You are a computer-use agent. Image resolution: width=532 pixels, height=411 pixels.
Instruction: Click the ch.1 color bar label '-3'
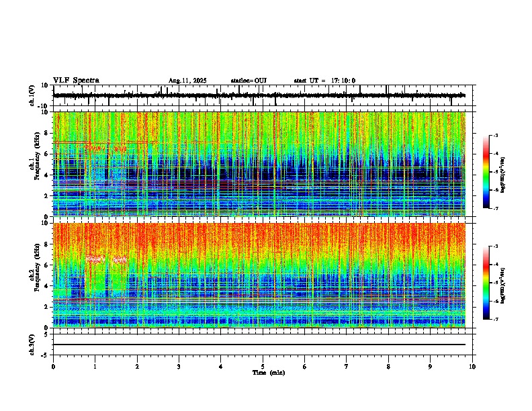tap(496, 135)
